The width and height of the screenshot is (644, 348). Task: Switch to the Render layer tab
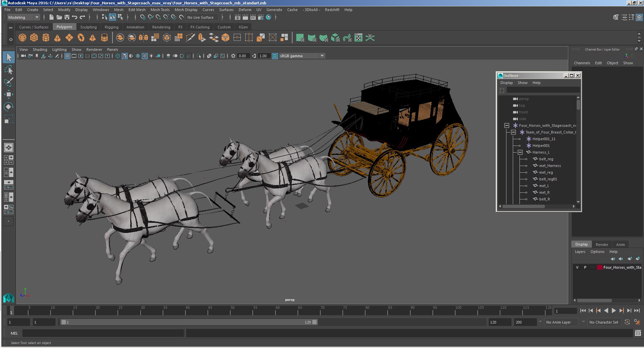click(602, 245)
